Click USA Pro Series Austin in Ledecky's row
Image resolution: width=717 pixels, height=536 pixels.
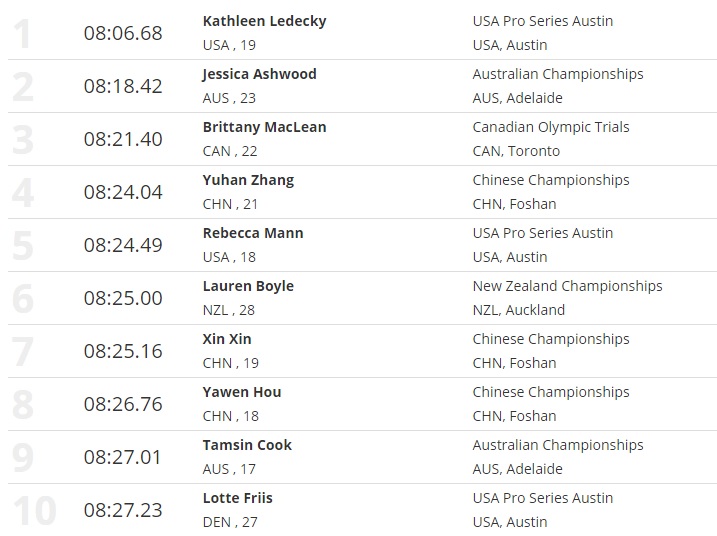point(543,21)
